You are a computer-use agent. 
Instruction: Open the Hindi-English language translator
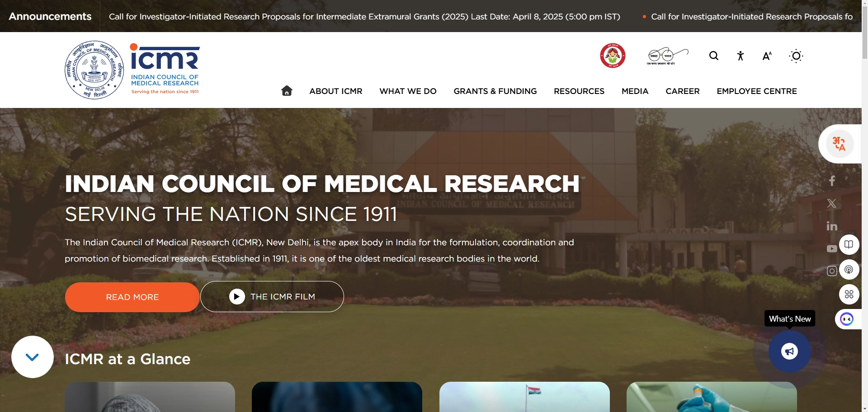point(839,144)
